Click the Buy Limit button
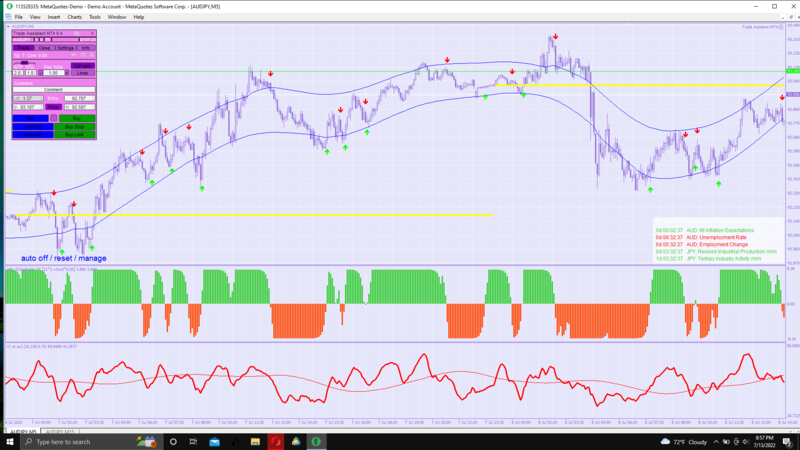Viewport: 800px width, 450px height. tap(74, 135)
